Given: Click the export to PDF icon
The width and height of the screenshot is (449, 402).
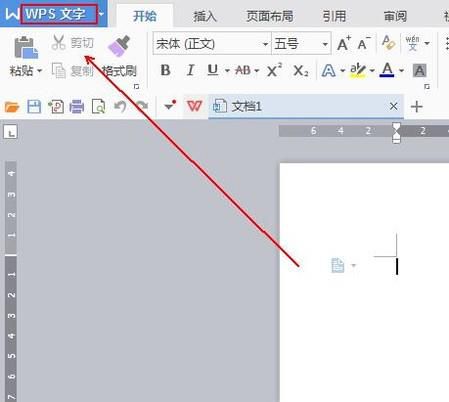Looking at the screenshot, I should [56, 107].
